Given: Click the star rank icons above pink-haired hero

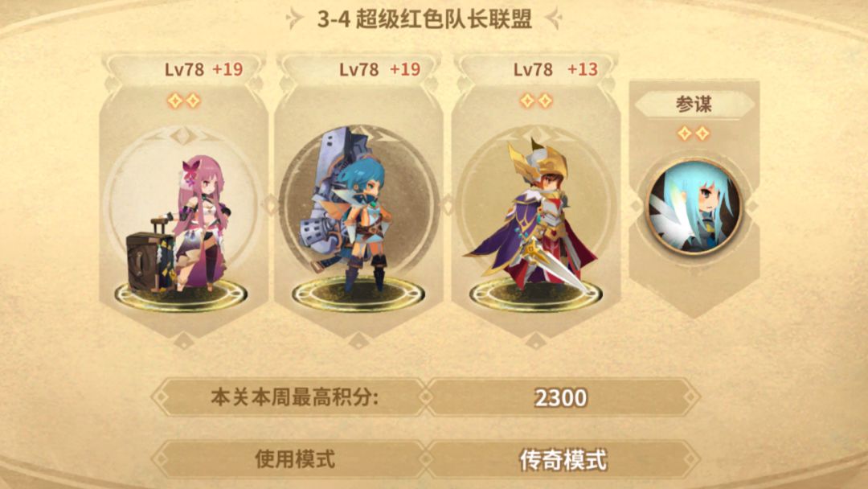Looking at the screenshot, I should (184, 101).
